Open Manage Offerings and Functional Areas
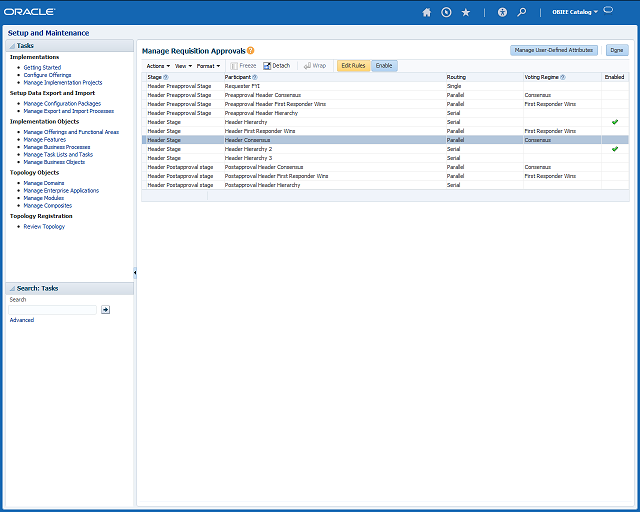 click(x=71, y=132)
